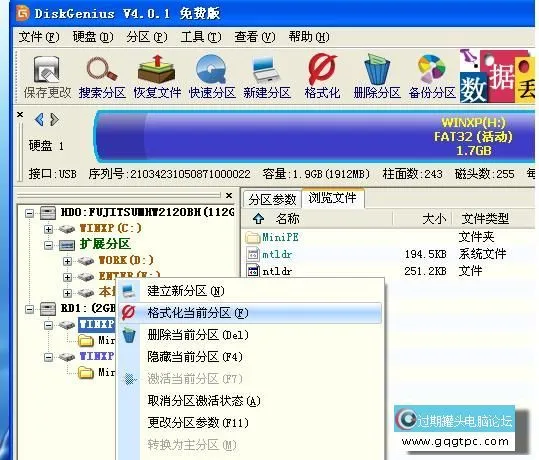Collapse the RD1 disk node

[x=30, y=309]
